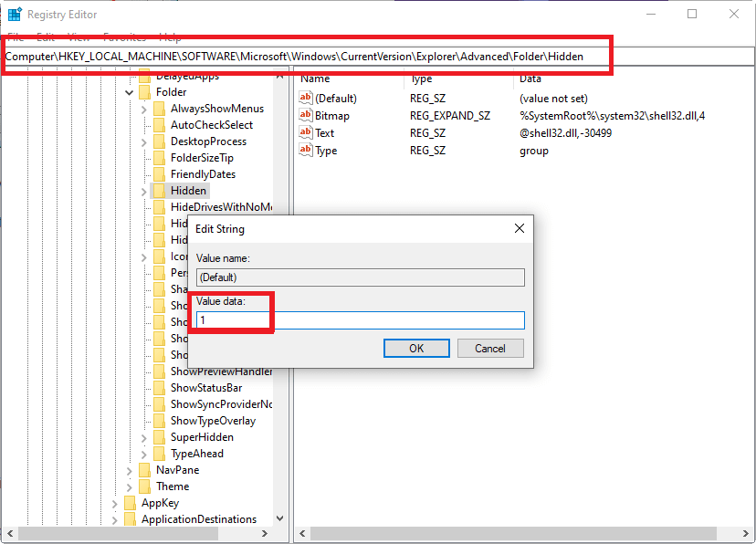The height and width of the screenshot is (544, 756).
Task: Click tree pane horizontal scroll-left arrow
Action: (10, 533)
